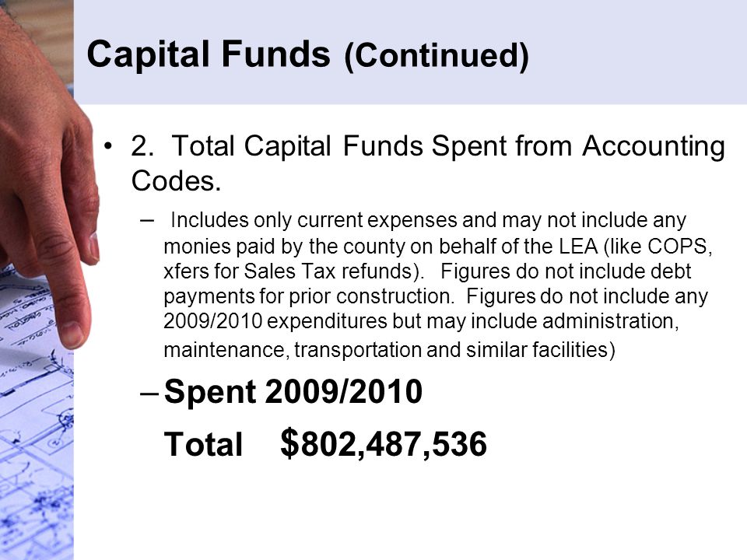Screen dimensions: 747x560
Task: Select the "Total Capital Funds Spent" heading line
Action: pos(428,145)
